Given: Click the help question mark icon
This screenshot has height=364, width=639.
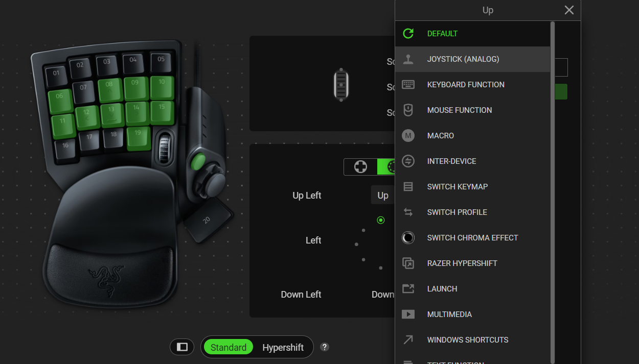Looking at the screenshot, I should (x=325, y=347).
